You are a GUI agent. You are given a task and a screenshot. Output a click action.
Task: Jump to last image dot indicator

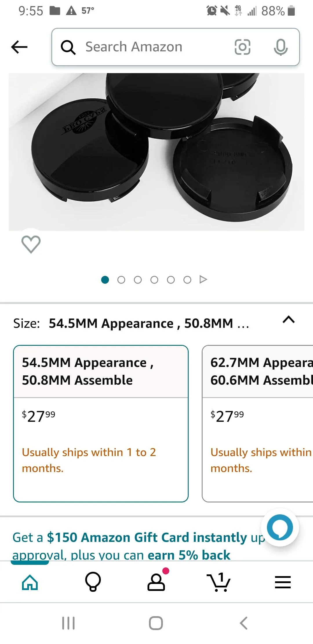coord(187,280)
